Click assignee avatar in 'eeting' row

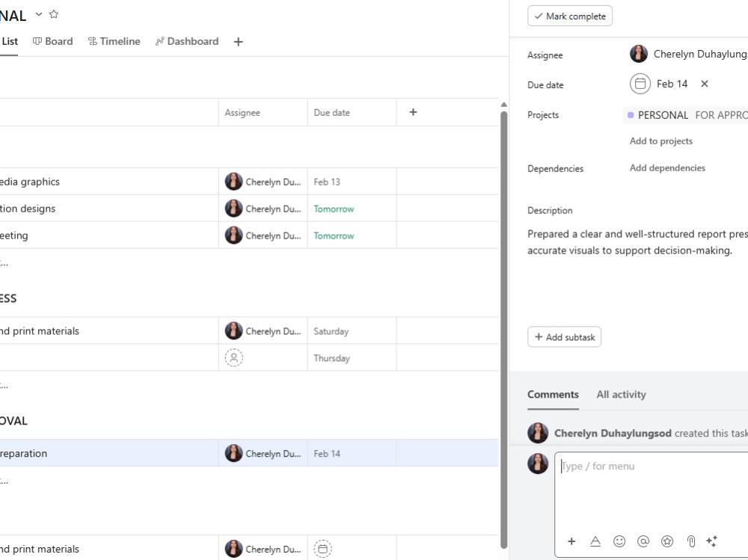point(233,236)
